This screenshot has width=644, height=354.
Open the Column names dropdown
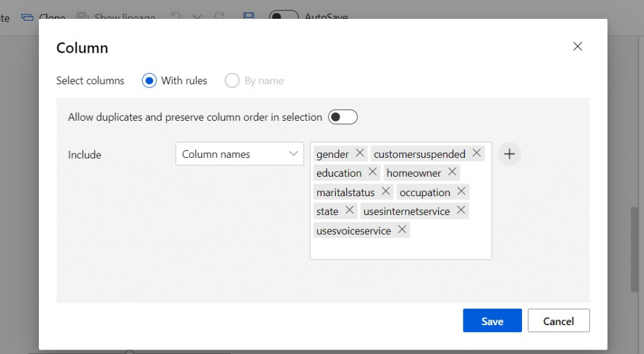[x=239, y=154]
